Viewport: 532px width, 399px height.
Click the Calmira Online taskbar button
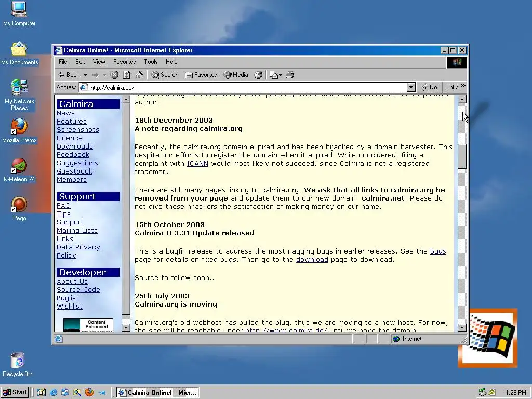point(158,393)
